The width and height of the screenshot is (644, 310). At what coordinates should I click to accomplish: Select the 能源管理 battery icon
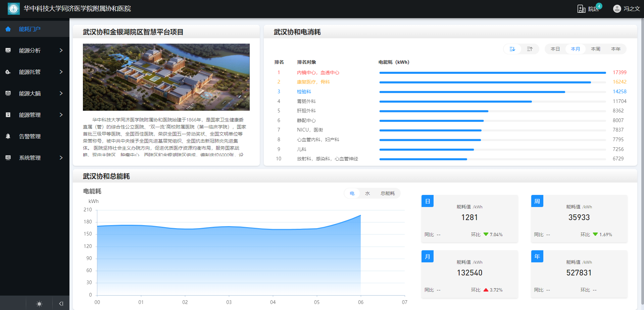click(8, 115)
